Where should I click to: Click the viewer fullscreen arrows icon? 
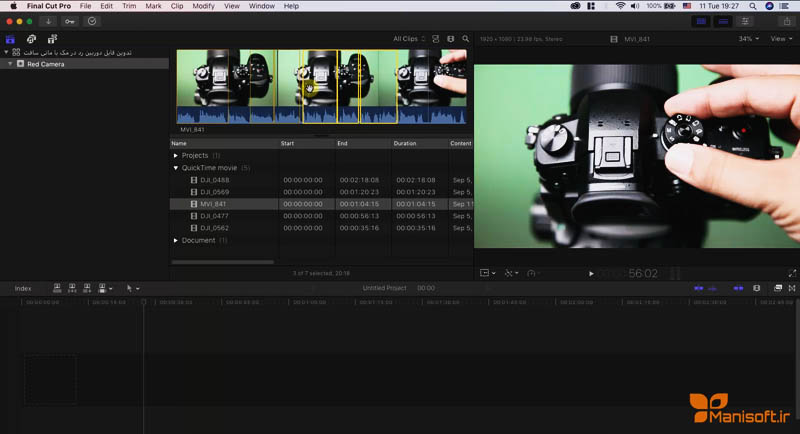coord(792,274)
